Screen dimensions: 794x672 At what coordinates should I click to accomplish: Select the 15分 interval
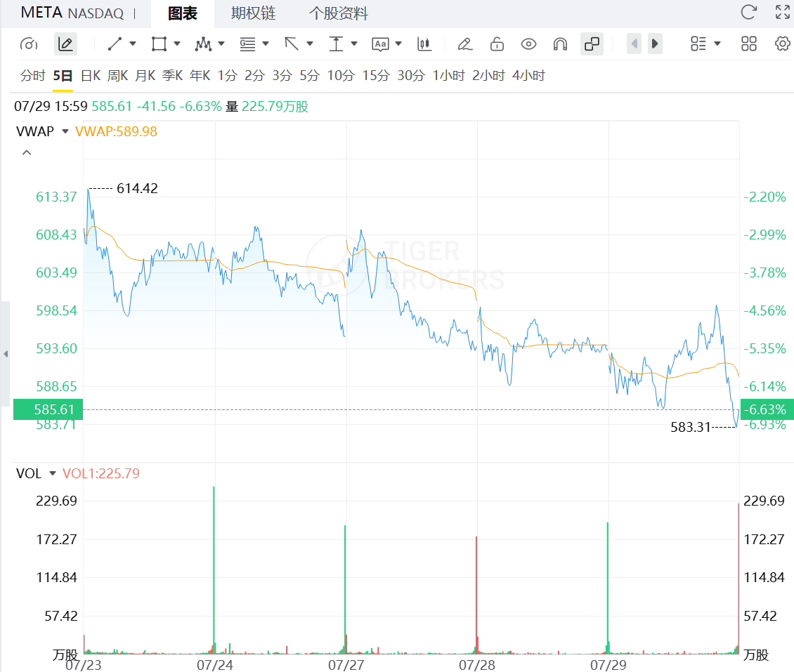[376, 75]
